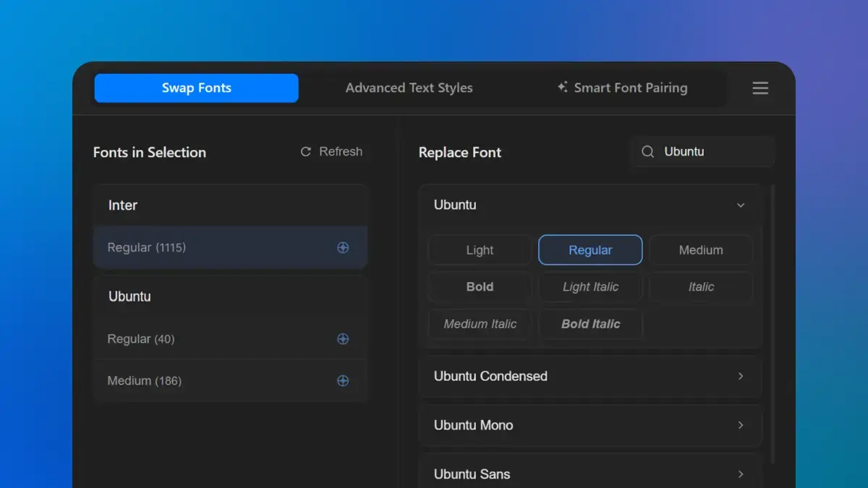Open the Advanced Text Styles tab
This screenshot has height=488, width=868.
[x=409, y=88]
